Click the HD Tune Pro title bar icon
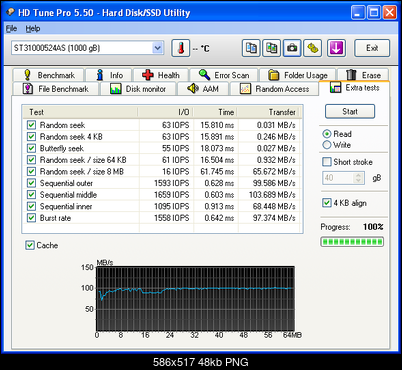This screenshot has height=370, width=402. pos(11,12)
